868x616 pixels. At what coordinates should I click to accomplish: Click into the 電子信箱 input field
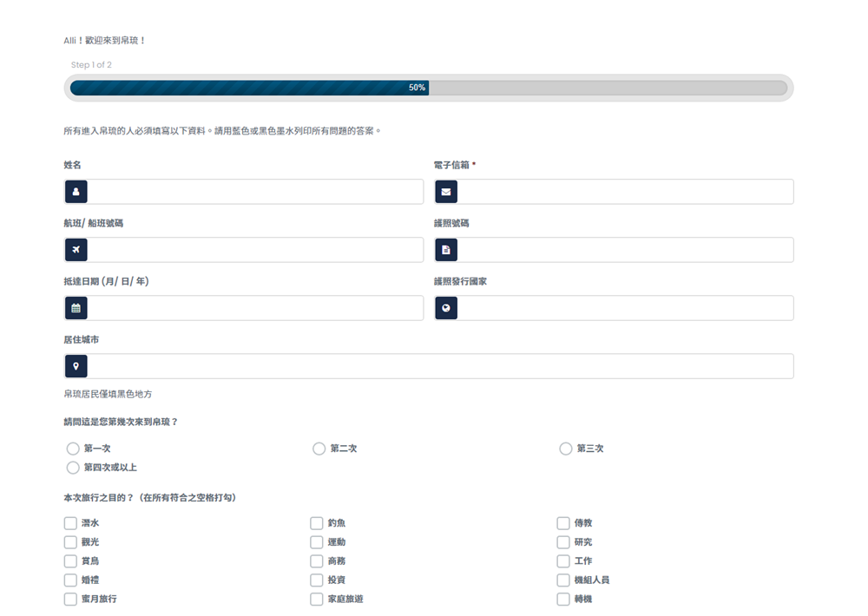click(625, 192)
